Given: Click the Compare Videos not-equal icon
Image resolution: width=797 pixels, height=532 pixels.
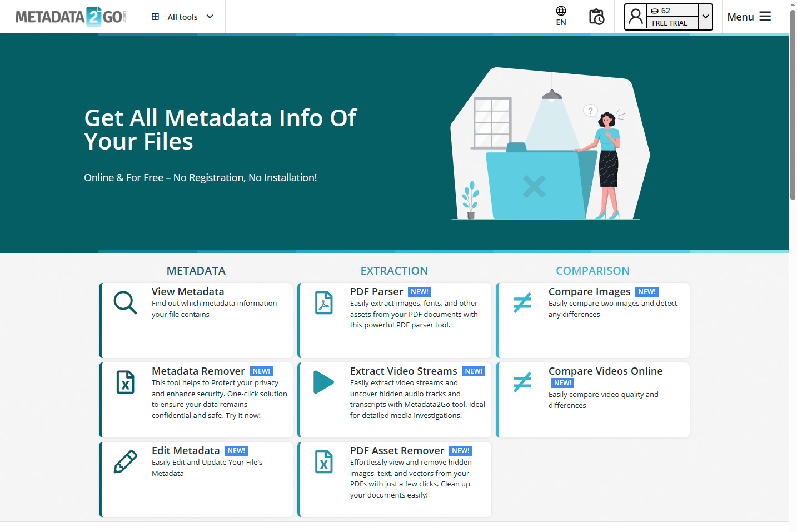Looking at the screenshot, I should click(522, 382).
